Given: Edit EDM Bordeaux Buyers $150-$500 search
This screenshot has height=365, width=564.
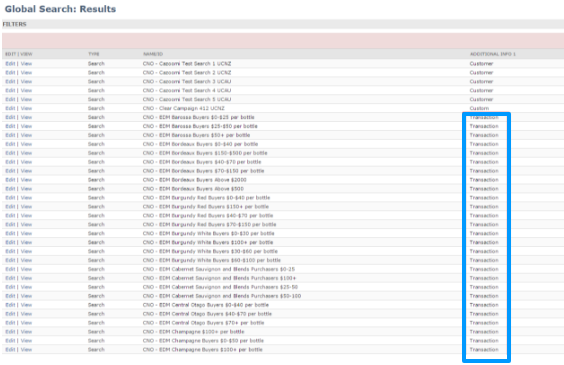Looking at the screenshot, I should [x=10, y=153].
